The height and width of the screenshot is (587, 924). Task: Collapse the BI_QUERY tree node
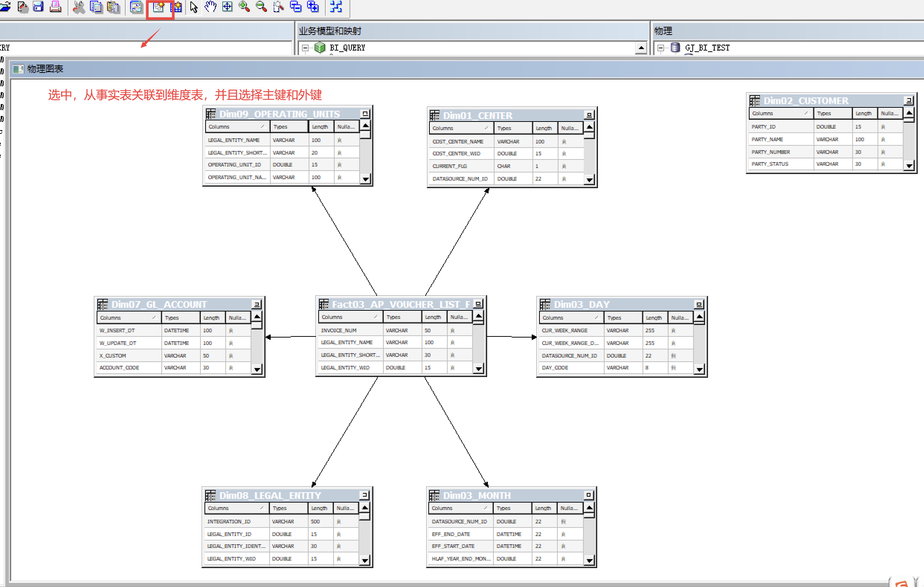(305, 48)
